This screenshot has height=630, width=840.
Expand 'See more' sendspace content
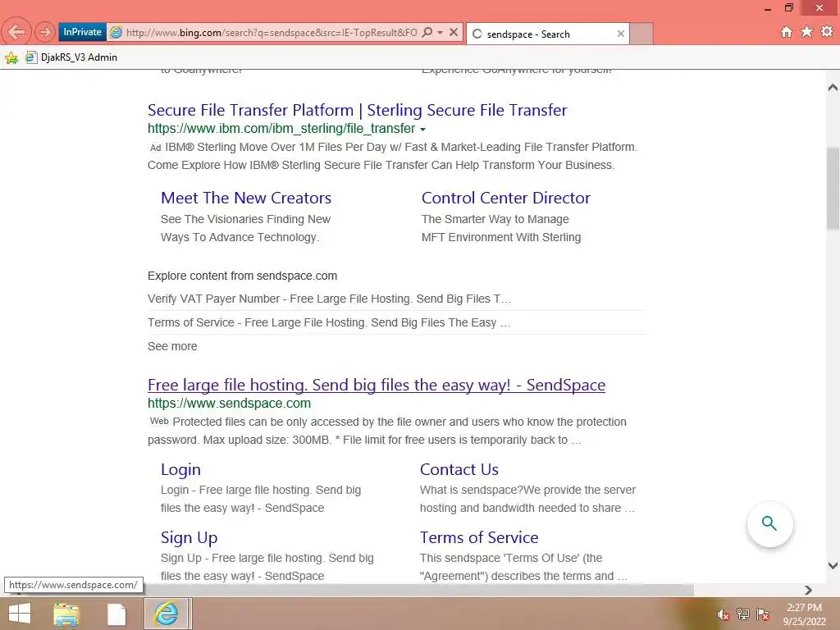(x=172, y=347)
